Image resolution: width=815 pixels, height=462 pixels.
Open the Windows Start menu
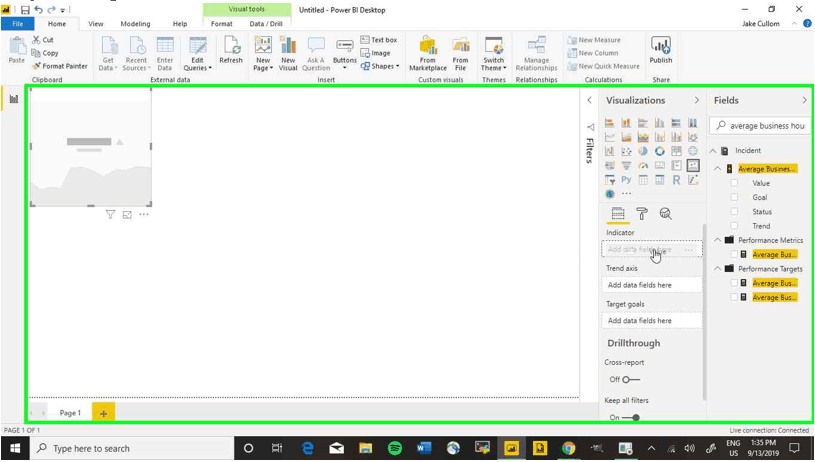pyautogui.click(x=15, y=448)
